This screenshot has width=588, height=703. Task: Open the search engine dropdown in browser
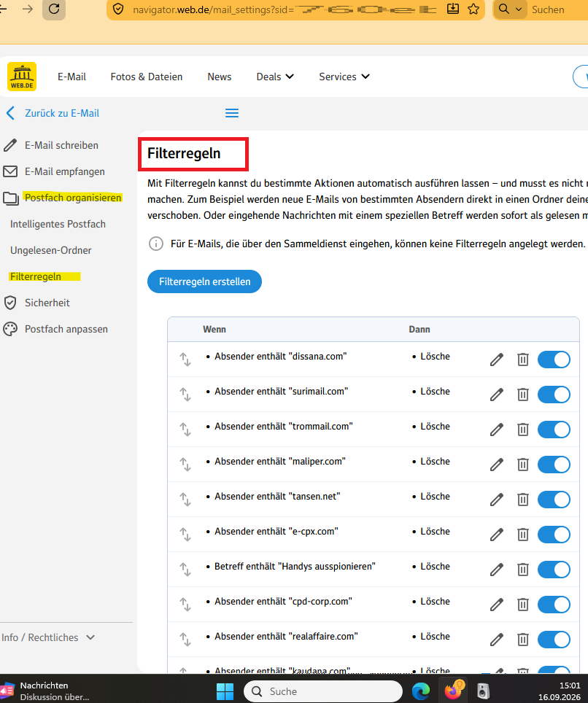click(511, 9)
